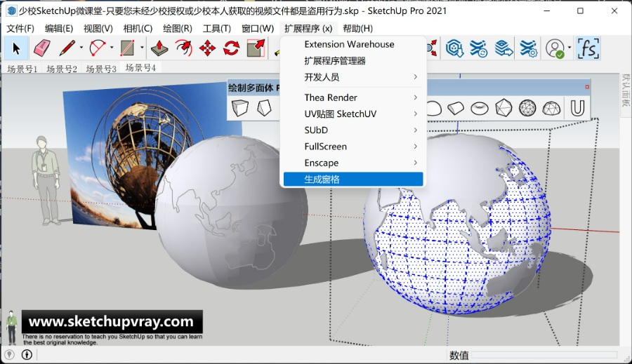Open the 工具(T) menu

[x=217, y=28]
